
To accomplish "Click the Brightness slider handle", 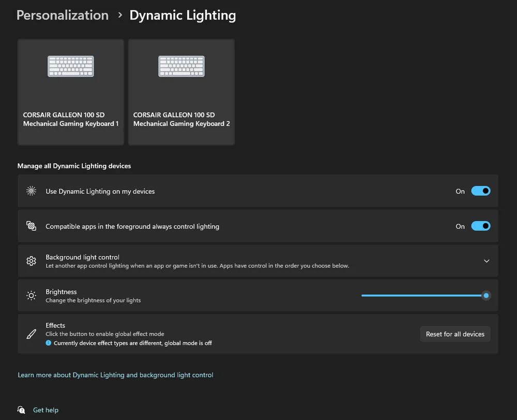I will 485,295.
